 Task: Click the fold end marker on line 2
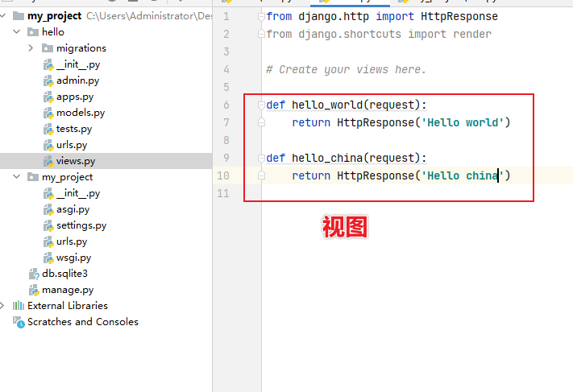pyautogui.click(x=261, y=34)
